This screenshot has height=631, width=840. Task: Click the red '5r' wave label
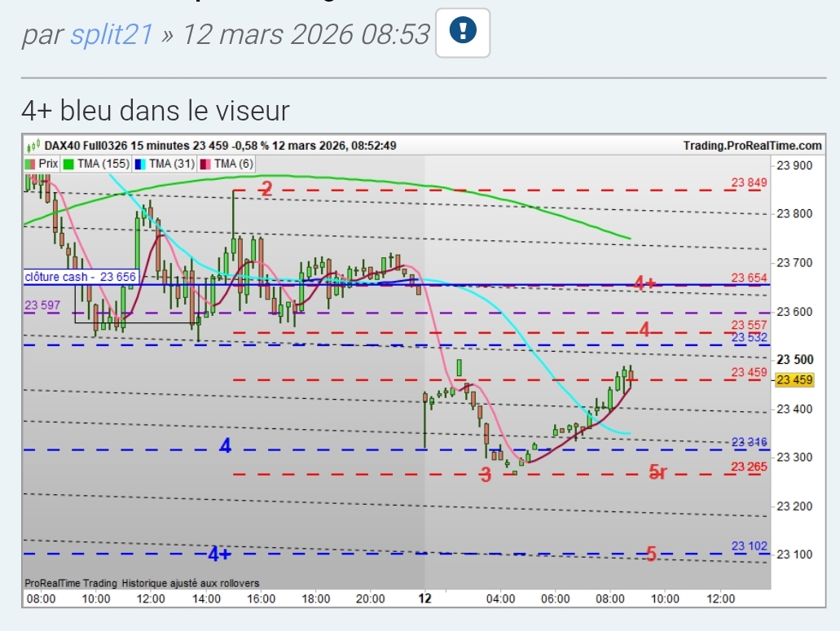point(657,472)
